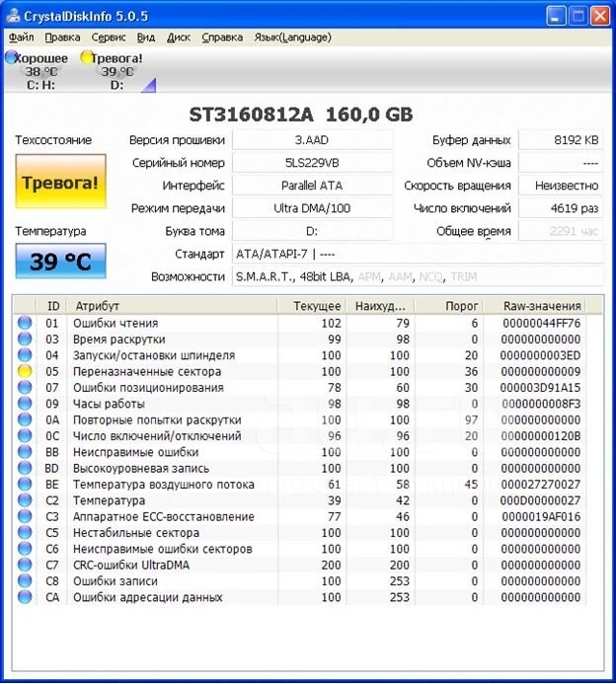Click status icon for 09 Часы работы

[25, 404]
